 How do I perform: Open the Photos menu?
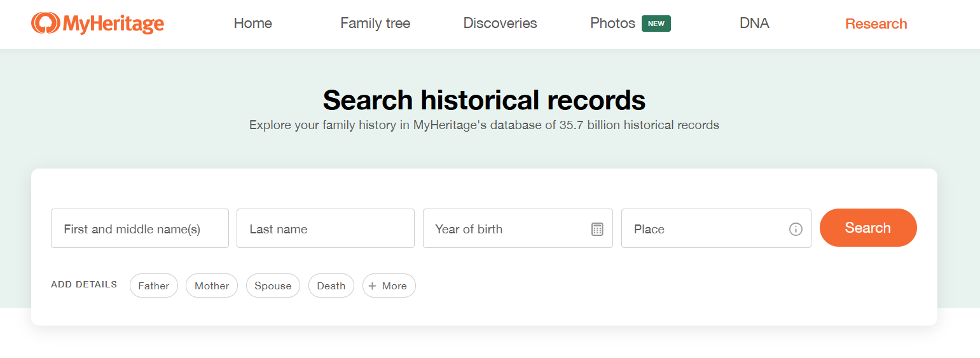pos(612,24)
